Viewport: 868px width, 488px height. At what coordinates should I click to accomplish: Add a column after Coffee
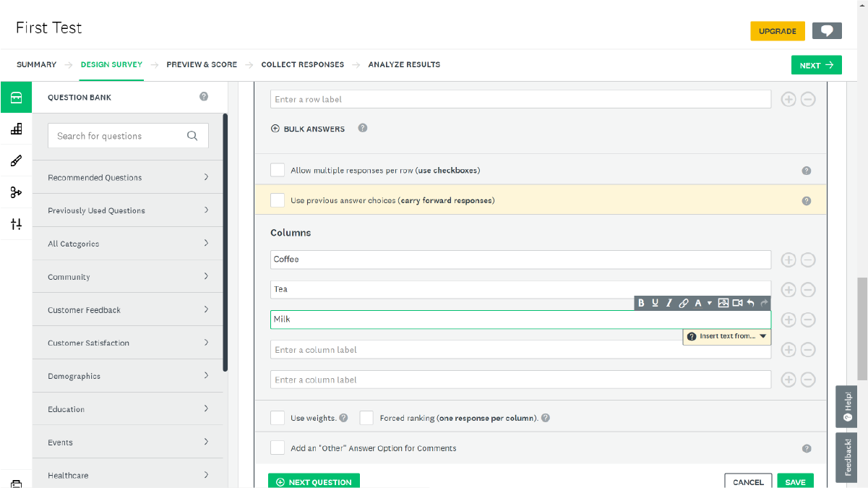pyautogui.click(x=788, y=260)
